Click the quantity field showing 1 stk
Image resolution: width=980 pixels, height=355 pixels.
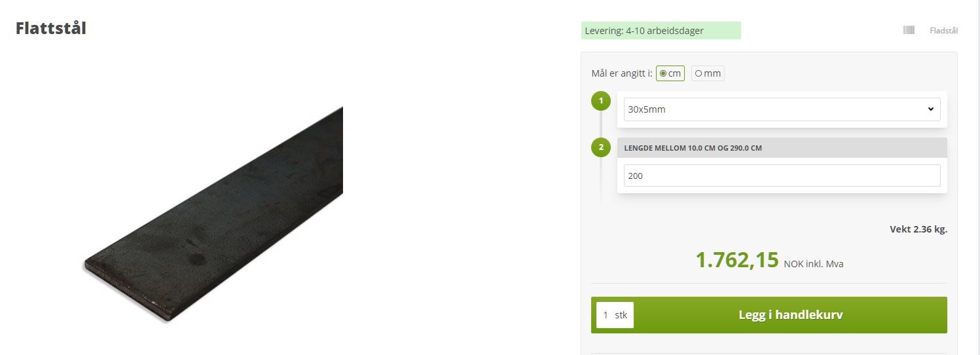(x=615, y=315)
